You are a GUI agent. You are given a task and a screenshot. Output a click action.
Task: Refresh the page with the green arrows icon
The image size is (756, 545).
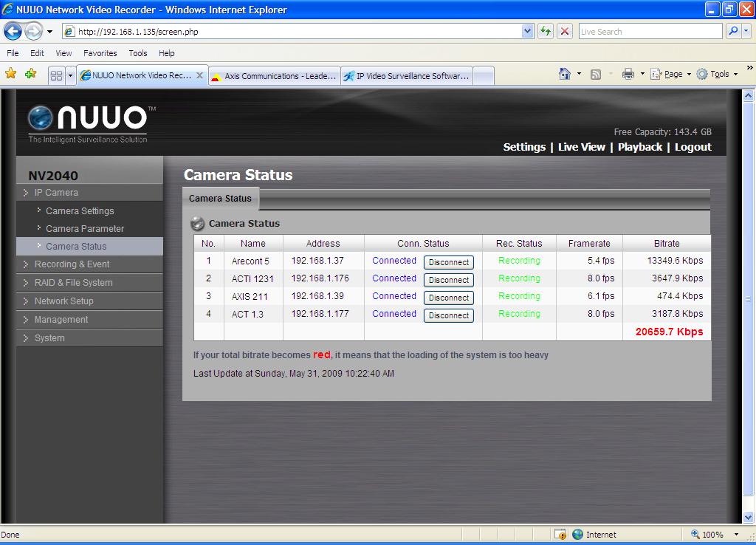546,32
